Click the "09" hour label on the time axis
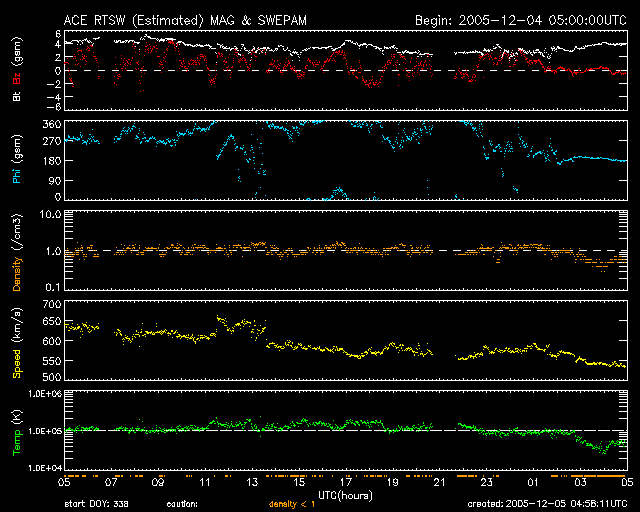640x512 pixels. [x=158, y=483]
